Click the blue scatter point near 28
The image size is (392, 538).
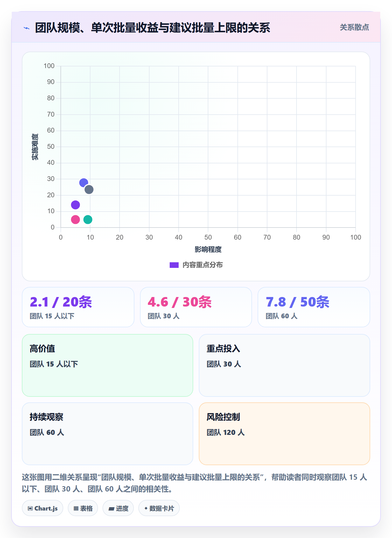84,183
